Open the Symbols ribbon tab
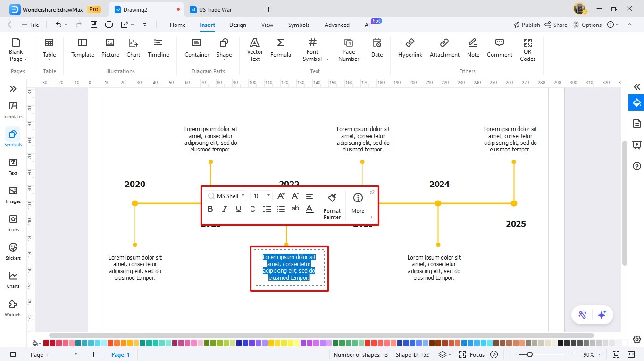This screenshot has height=361, width=644. pos(299,25)
